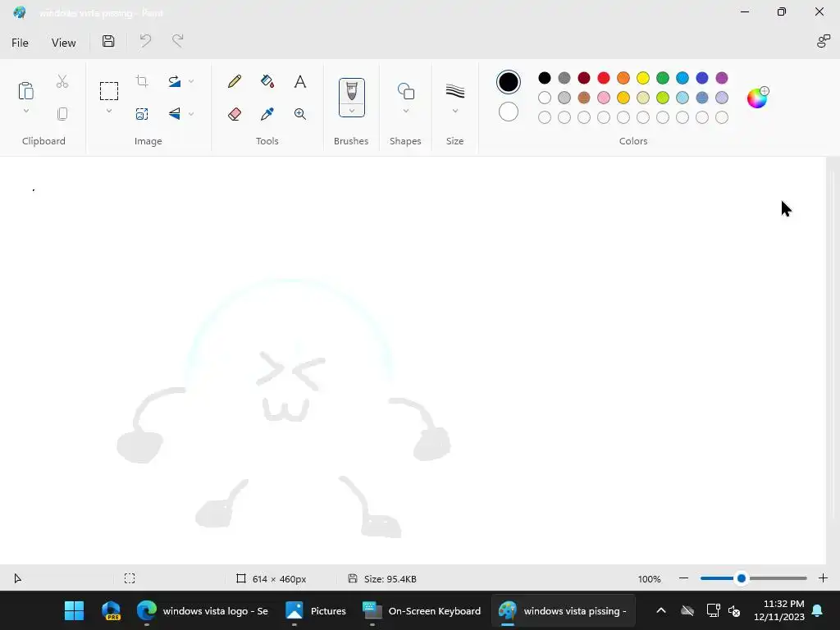Click the Crop icon

(142, 81)
